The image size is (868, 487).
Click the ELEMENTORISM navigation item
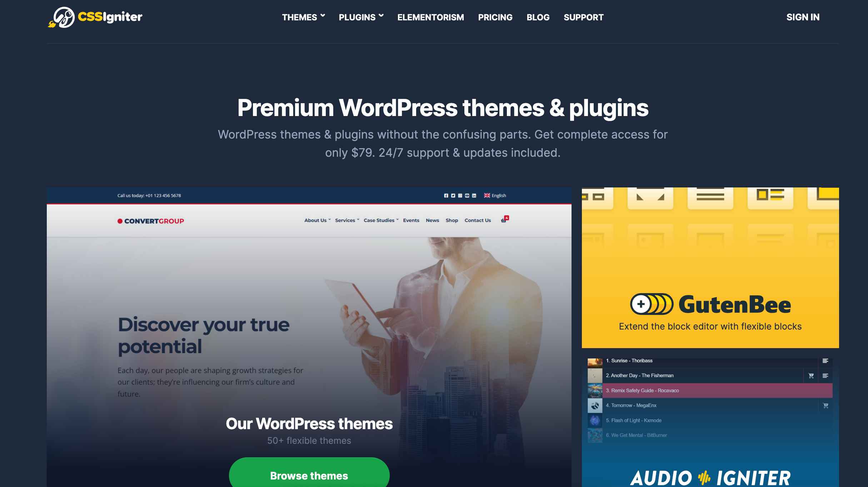(430, 17)
